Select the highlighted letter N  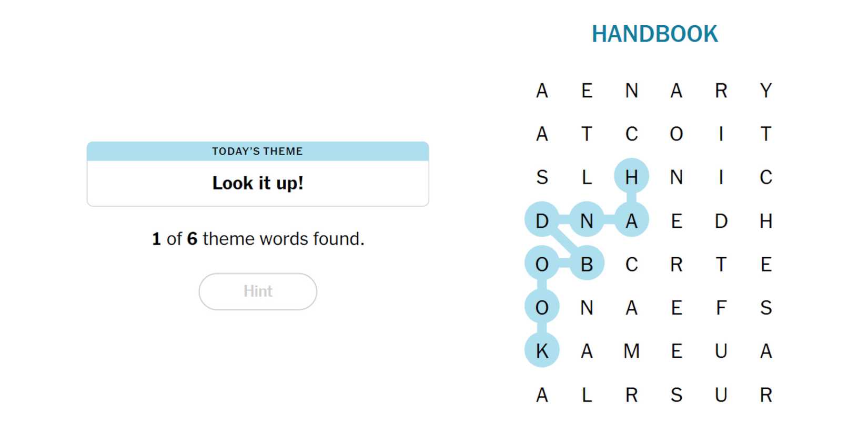[587, 220]
